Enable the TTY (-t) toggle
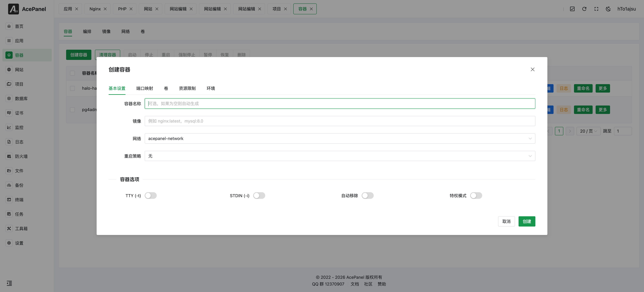 (x=151, y=195)
